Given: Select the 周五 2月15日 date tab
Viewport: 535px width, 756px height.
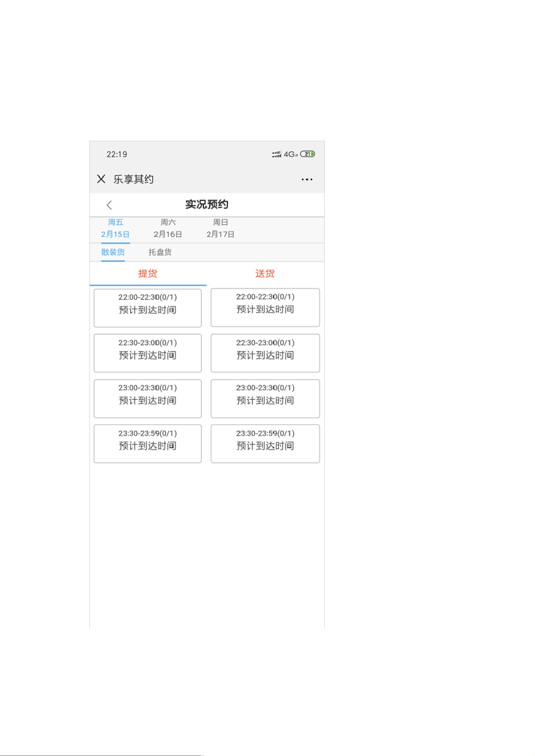Looking at the screenshot, I should [115, 228].
